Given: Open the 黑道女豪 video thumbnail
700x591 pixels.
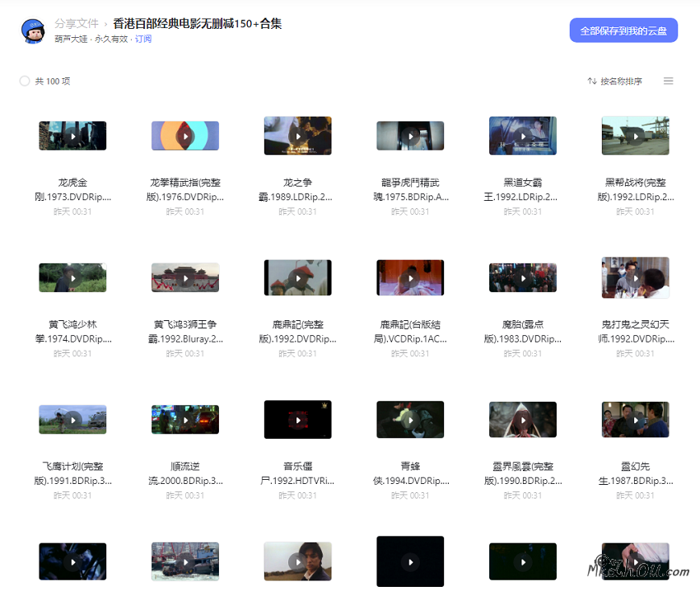Looking at the screenshot, I should (x=522, y=135).
